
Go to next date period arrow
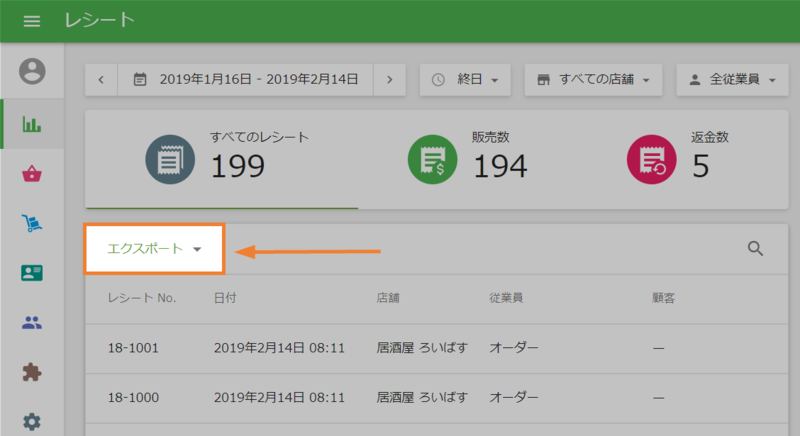(390, 80)
